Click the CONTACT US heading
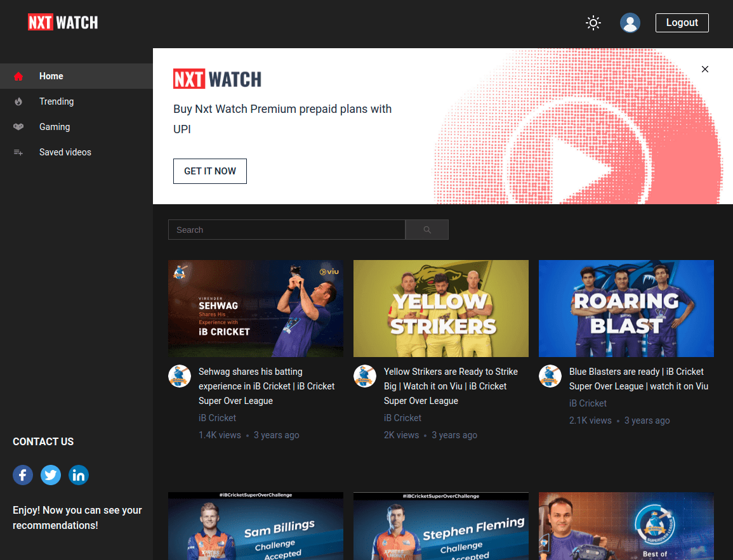733x560 pixels. (43, 442)
